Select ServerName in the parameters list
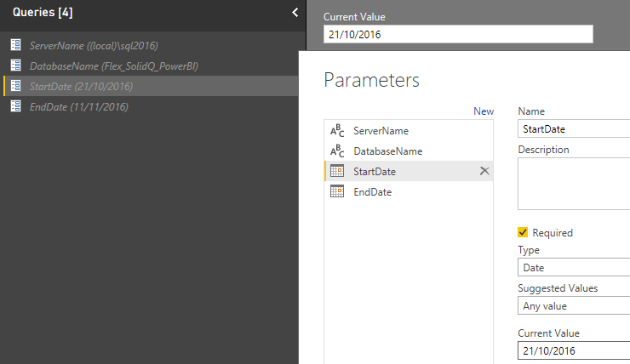 pos(381,131)
